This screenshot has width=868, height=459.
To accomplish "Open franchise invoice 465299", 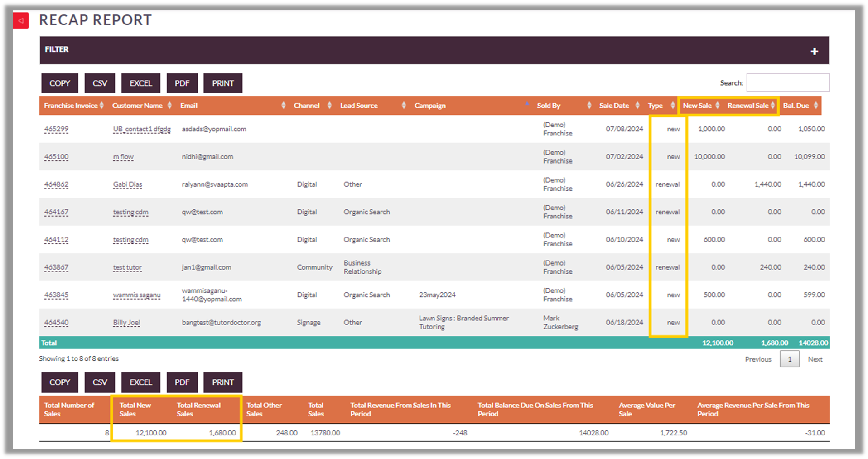I will coord(56,129).
